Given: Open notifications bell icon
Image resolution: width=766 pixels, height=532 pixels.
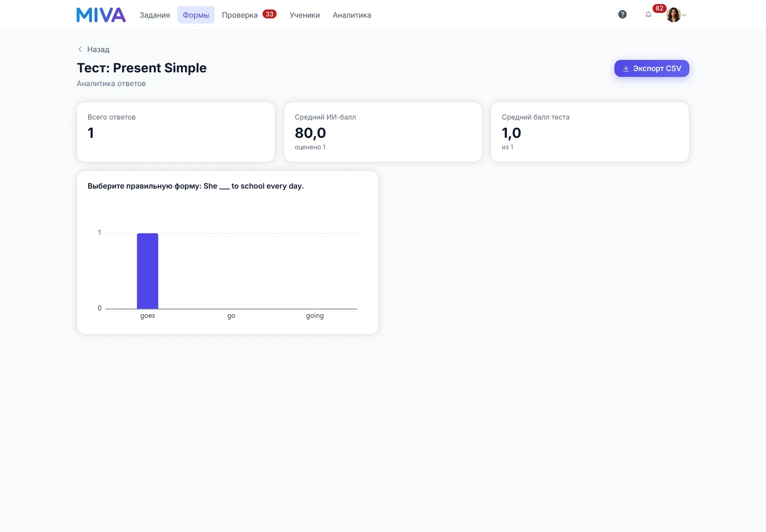Looking at the screenshot, I should pos(648,14).
